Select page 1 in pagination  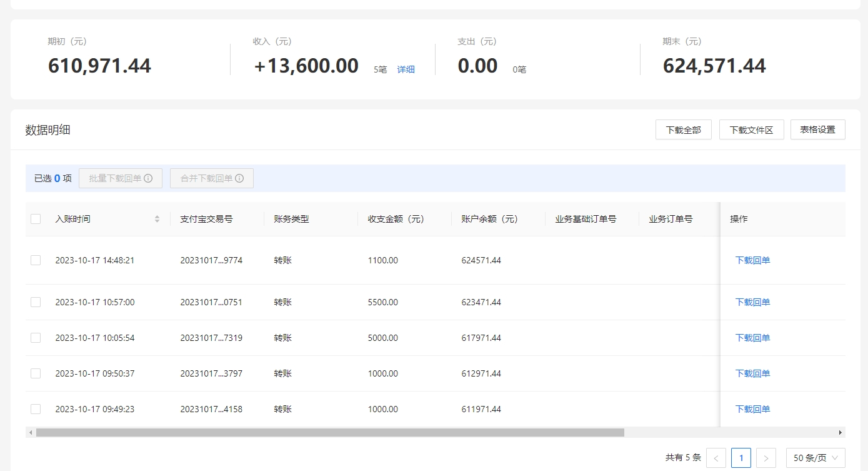[741, 458]
